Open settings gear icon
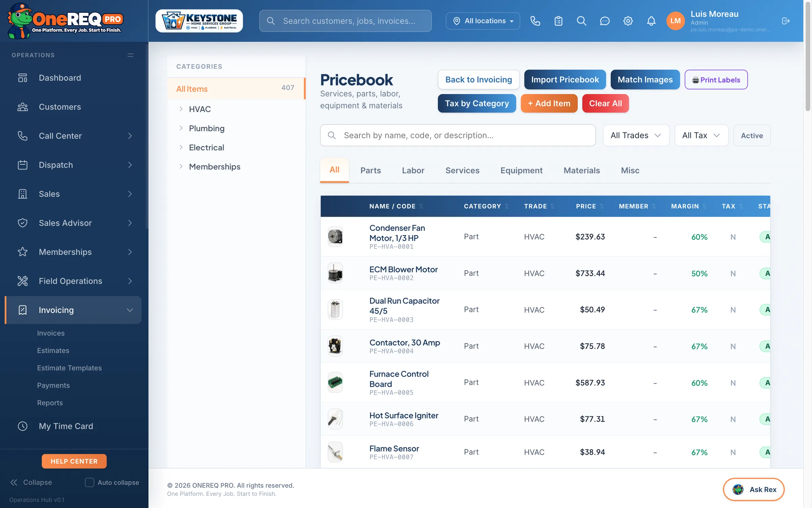The image size is (812, 508). [x=628, y=21]
